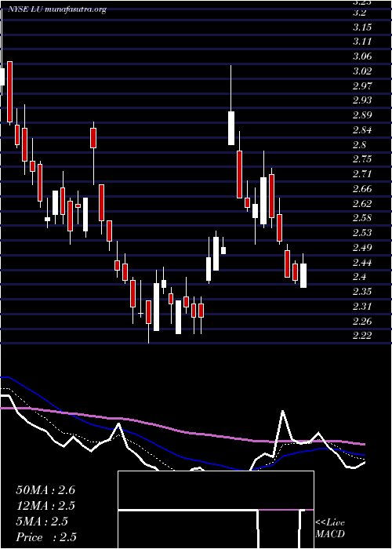Click the 2.53 price level label

pyautogui.click(x=362, y=233)
